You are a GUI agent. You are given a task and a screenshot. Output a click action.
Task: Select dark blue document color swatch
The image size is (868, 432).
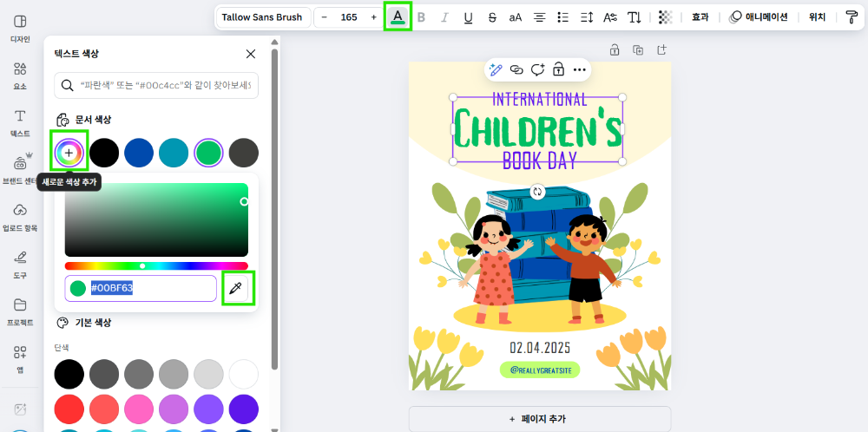tap(139, 152)
